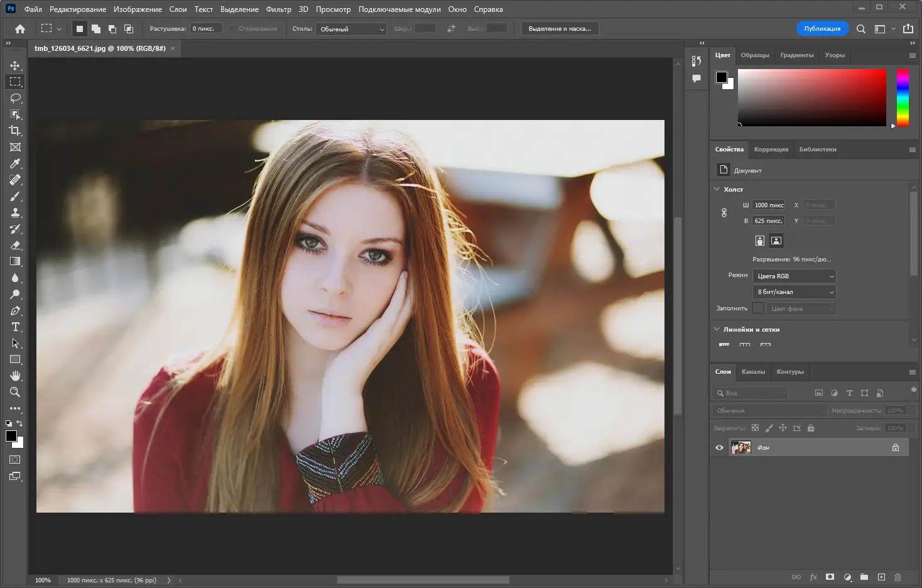The image size is (922, 588).
Task: Create a new layer in the Layers panel
Action: (x=881, y=577)
